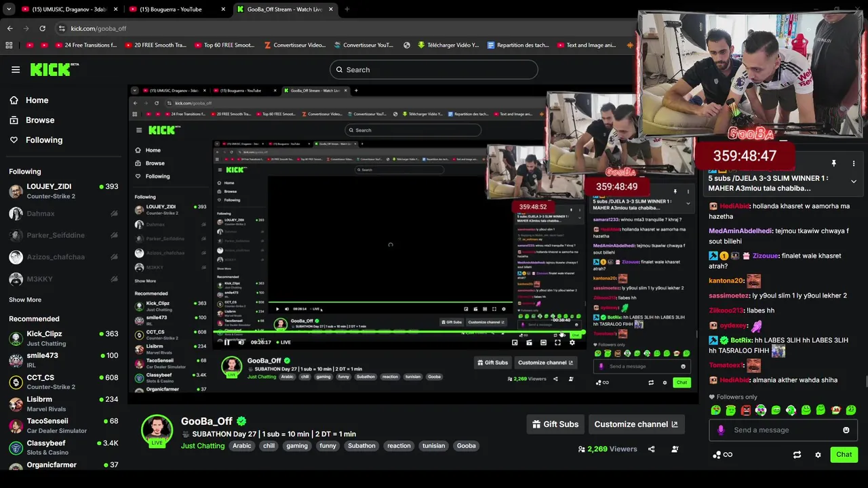
Task: View site information icon in address bar
Action: pyautogui.click(x=62, y=28)
